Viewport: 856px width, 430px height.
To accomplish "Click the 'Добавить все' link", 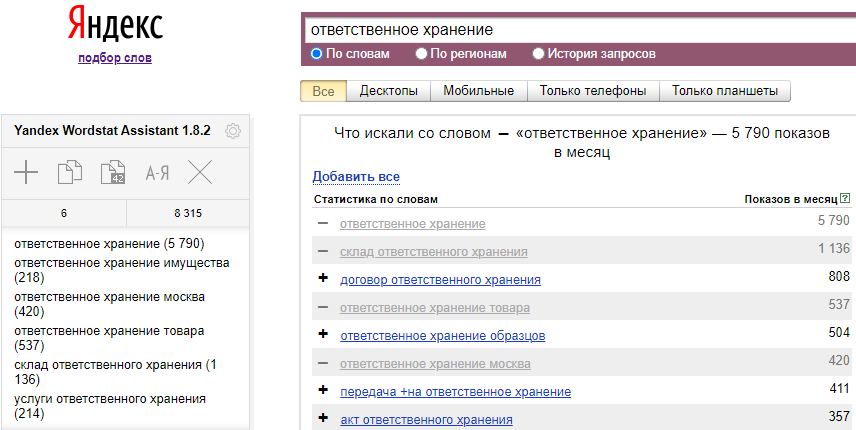I will [x=356, y=177].
